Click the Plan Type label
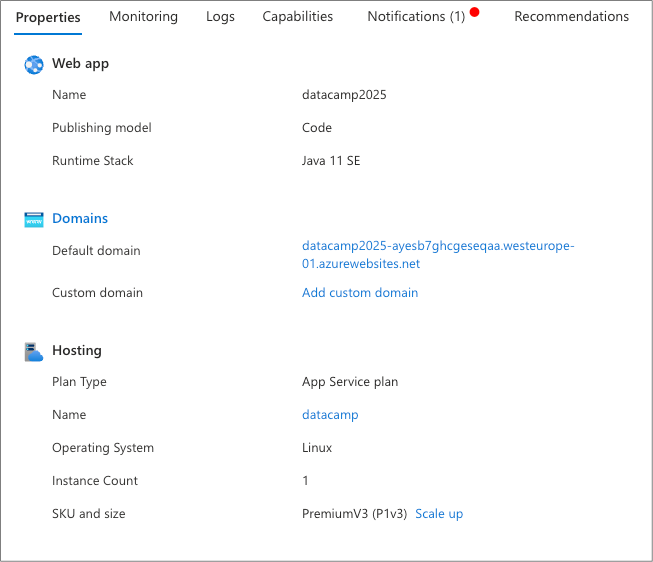The image size is (653, 562). [79, 382]
